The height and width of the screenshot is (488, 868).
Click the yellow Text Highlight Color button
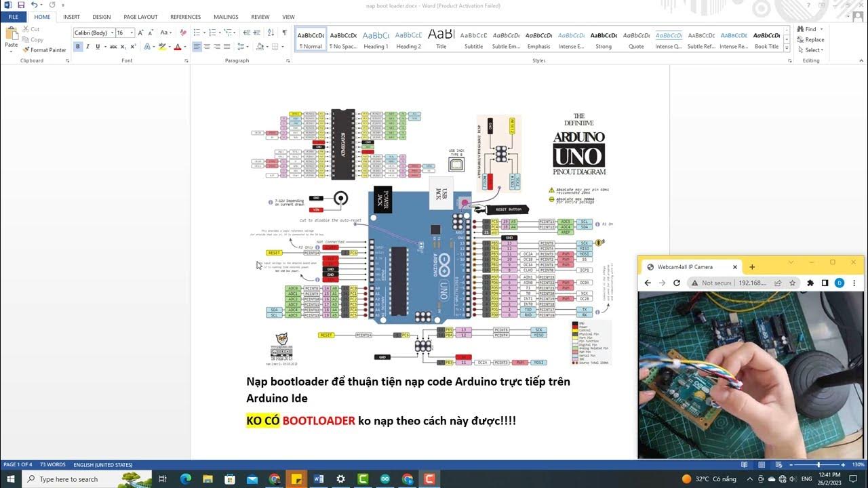pos(162,47)
